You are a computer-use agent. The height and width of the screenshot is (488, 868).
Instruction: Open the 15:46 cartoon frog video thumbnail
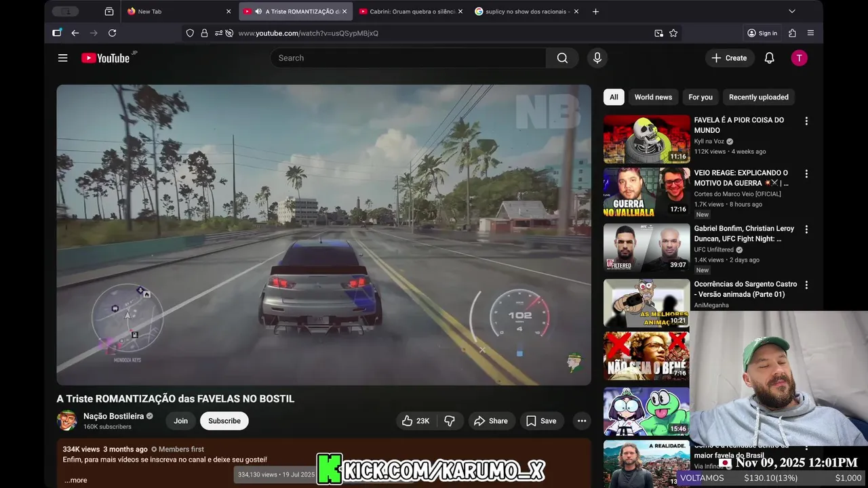647,411
